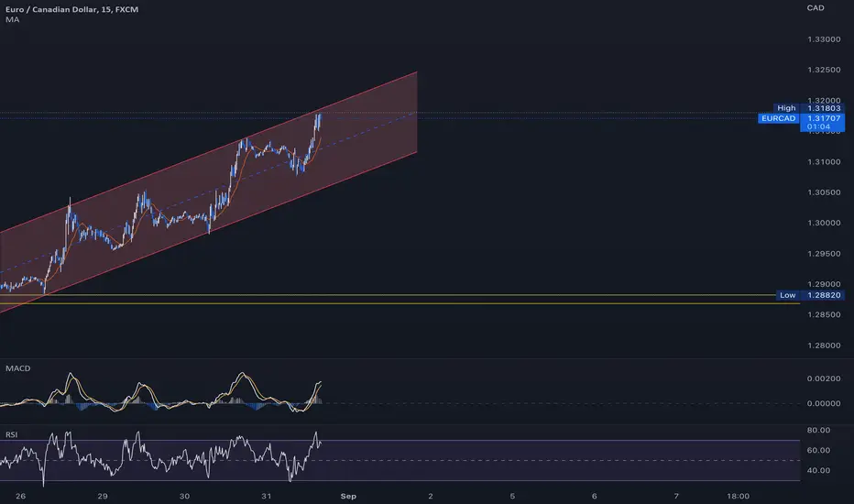Click the 0.00200 MACD scale value
This screenshot has height=504, width=854.
(x=824, y=378)
